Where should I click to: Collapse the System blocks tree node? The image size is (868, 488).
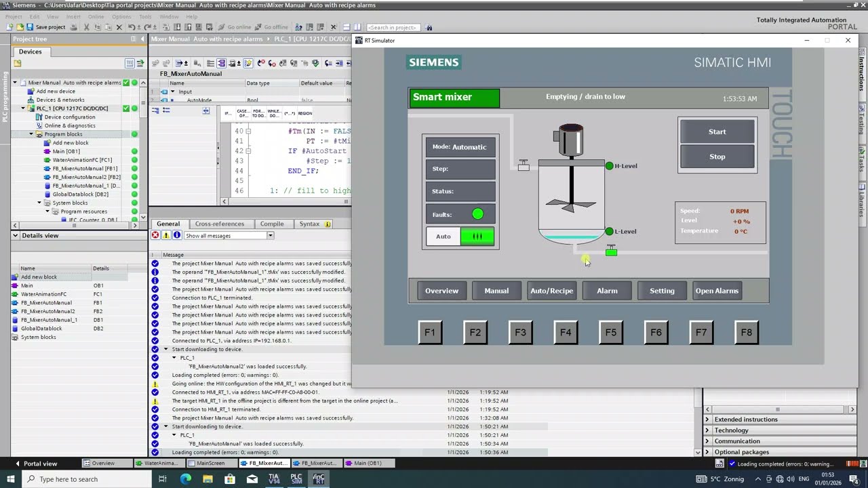(39, 203)
